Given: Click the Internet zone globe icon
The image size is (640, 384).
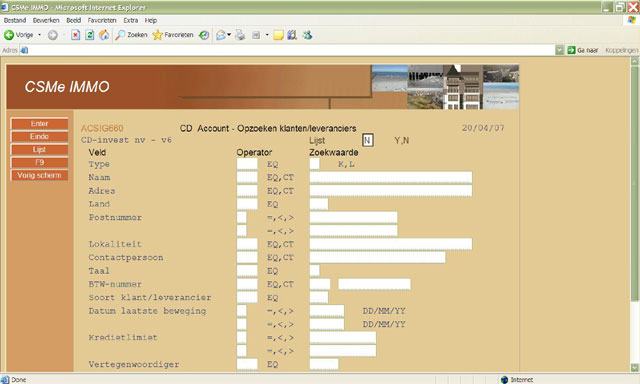Looking at the screenshot, I should click(504, 380).
